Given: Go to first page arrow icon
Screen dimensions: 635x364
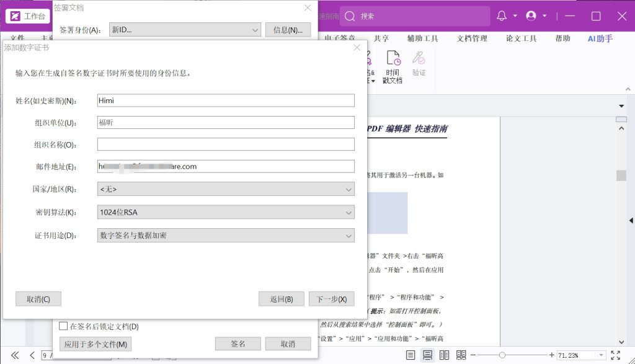Looking at the screenshot, I should (16, 355).
